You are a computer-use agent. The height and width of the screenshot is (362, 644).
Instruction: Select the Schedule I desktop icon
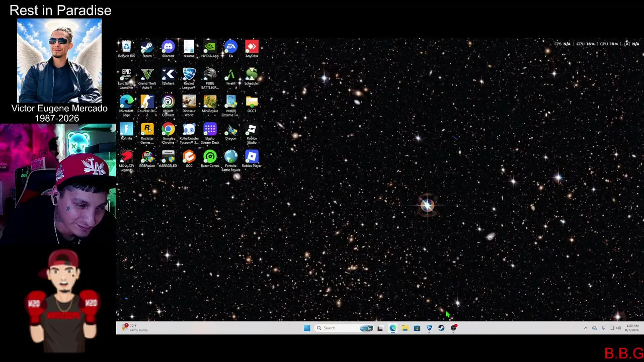click(252, 77)
